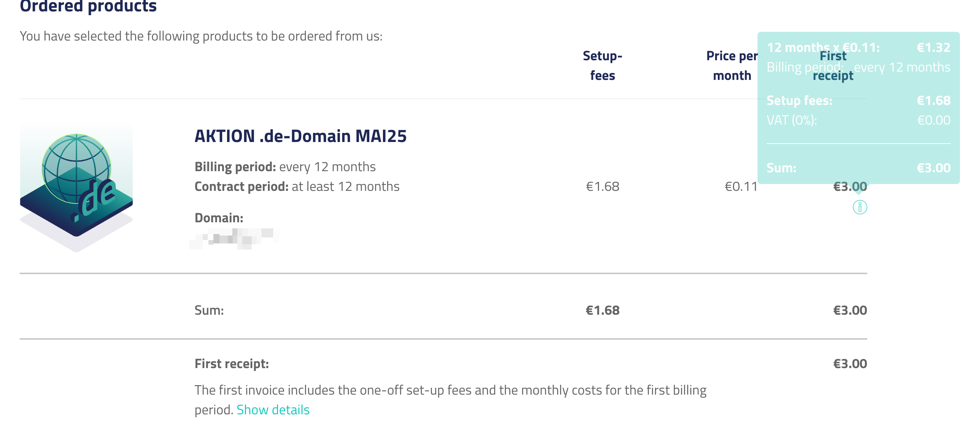Image resolution: width=980 pixels, height=437 pixels.
Task: Click the Sum row label
Action: coord(209,310)
